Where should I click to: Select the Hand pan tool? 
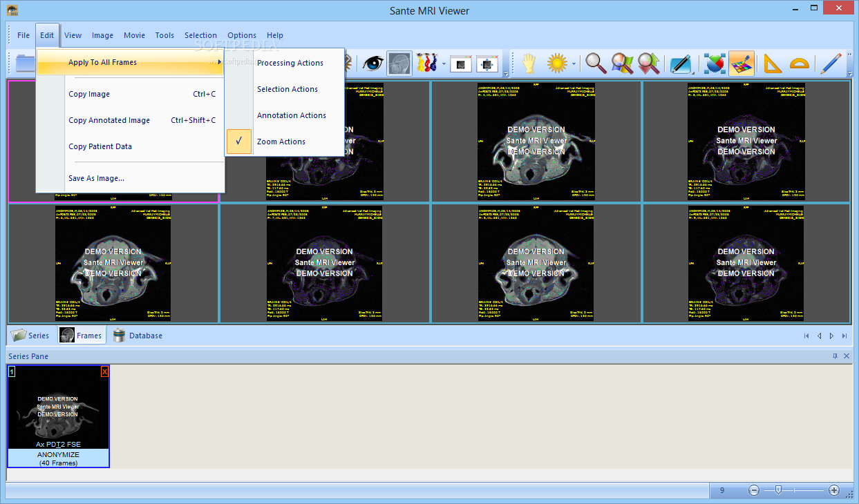(529, 64)
